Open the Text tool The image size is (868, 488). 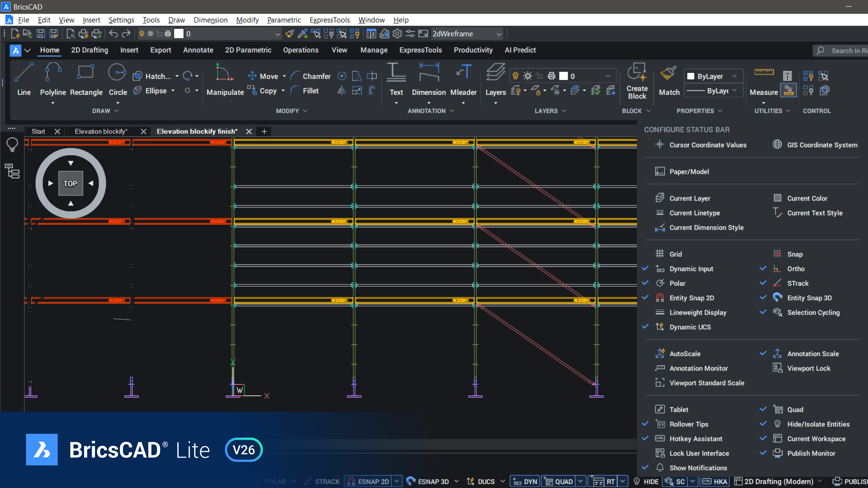pos(396,81)
